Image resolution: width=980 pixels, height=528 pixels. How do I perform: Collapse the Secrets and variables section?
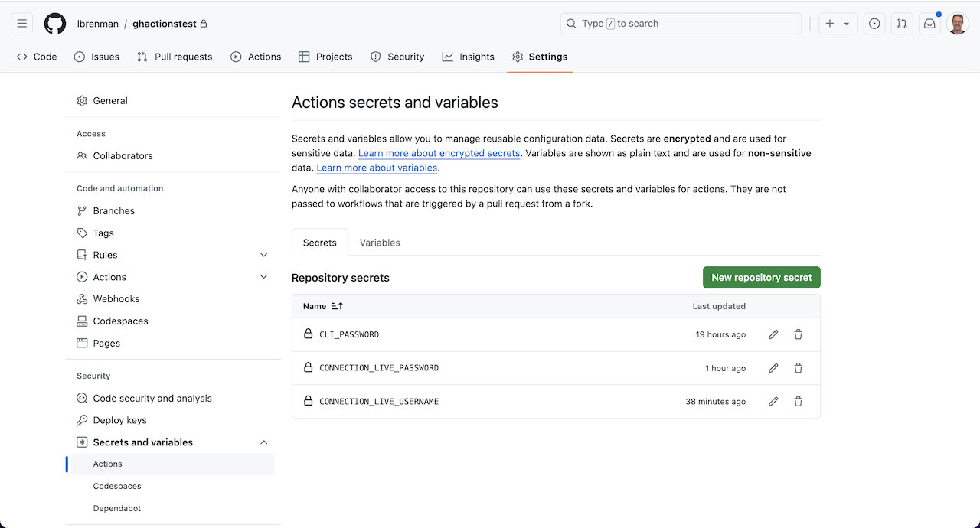pos(264,442)
